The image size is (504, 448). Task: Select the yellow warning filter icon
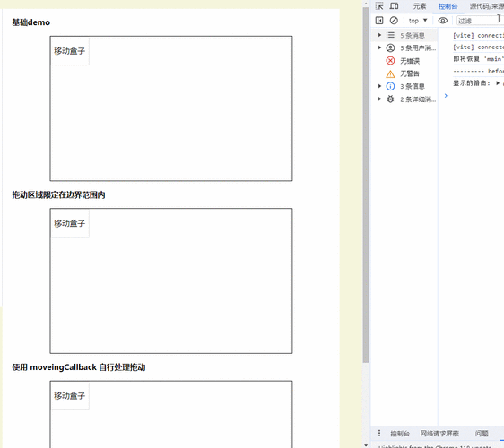pyautogui.click(x=390, y=73)
